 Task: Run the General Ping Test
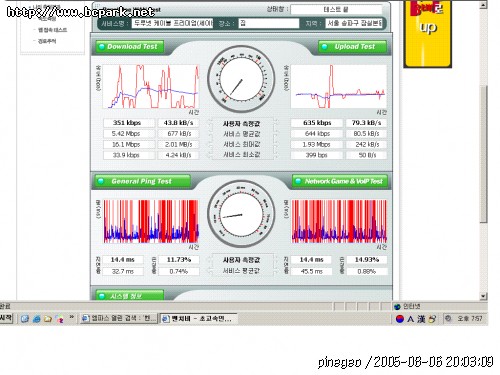[x=142, y=181]
